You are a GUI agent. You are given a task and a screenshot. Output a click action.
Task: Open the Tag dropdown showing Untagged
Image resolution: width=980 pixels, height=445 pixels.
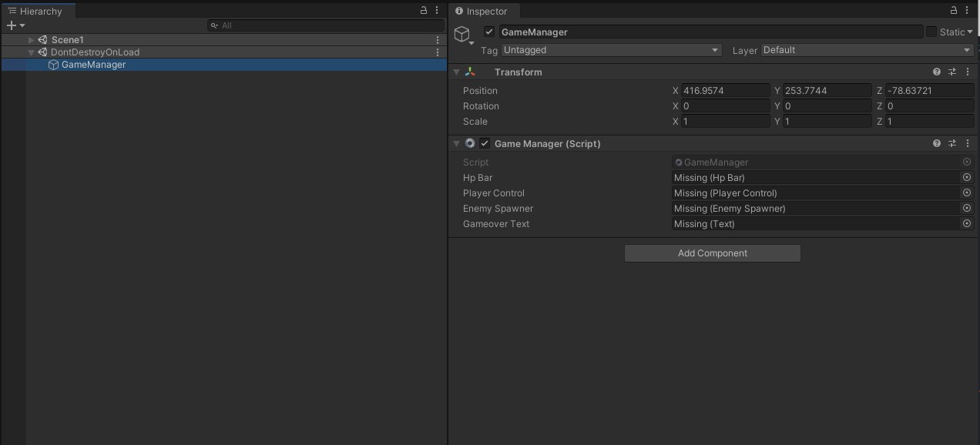click(x=611, y=50)
